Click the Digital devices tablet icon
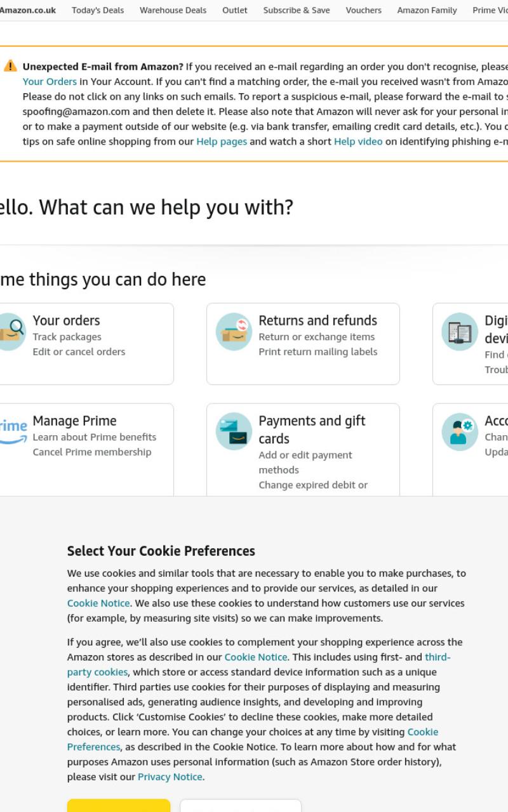 [460, 331]
